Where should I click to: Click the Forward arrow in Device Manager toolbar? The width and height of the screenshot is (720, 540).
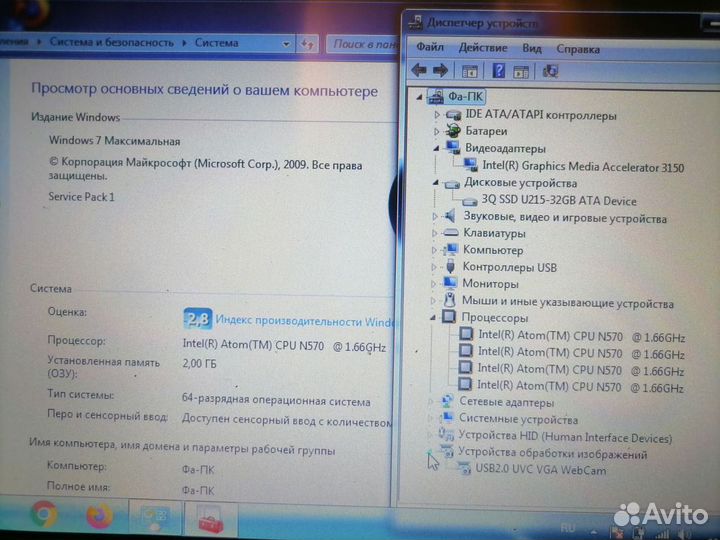pos(440,70)
